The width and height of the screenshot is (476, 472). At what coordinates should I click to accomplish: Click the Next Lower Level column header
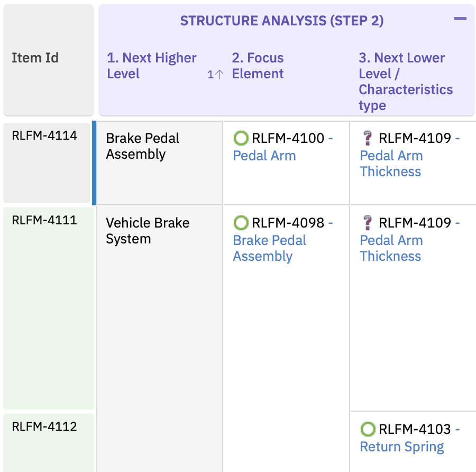pos(406,81)
